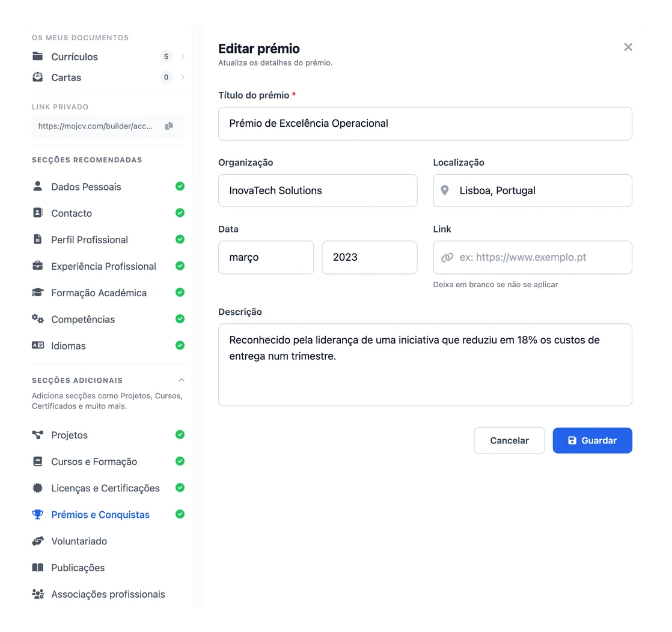Screen dimensions: 672x632
Task: Click the Cancelar button
Action: point(509,440)
